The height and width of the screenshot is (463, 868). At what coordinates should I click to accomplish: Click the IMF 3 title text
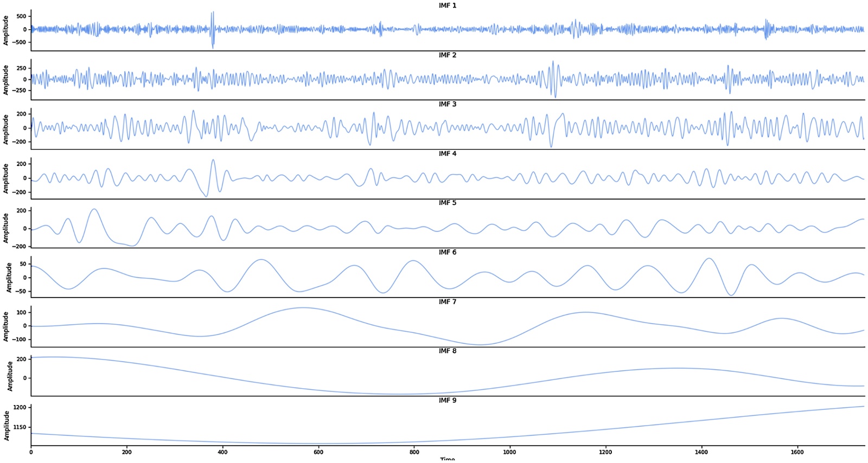click(448, 104)
